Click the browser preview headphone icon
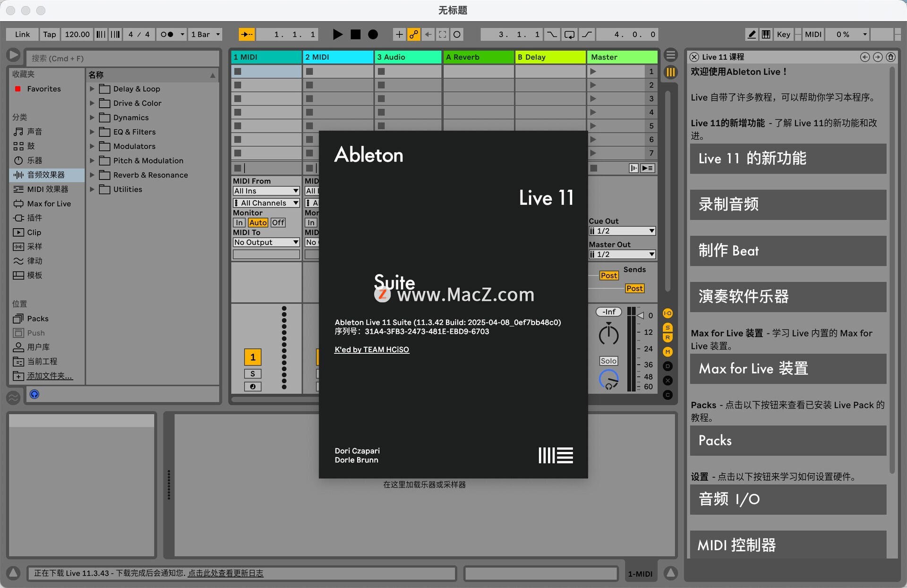This screenshot has width=907, height=588. 34,394
